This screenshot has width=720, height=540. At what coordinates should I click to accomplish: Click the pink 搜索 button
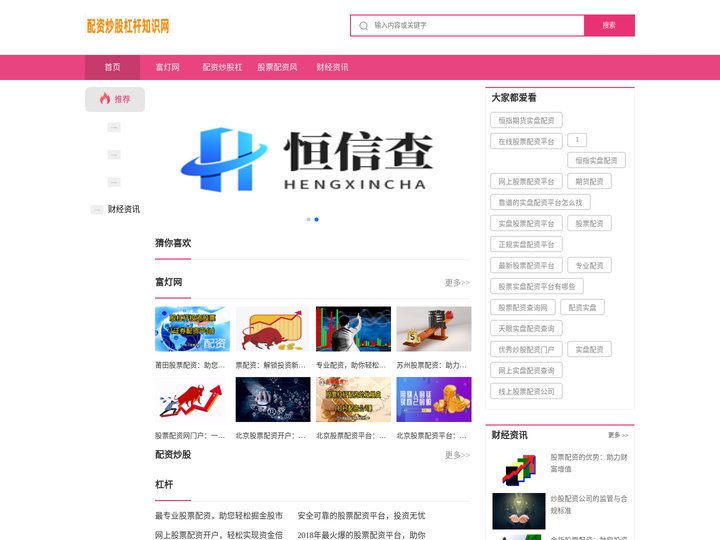(x=609, y=25)
